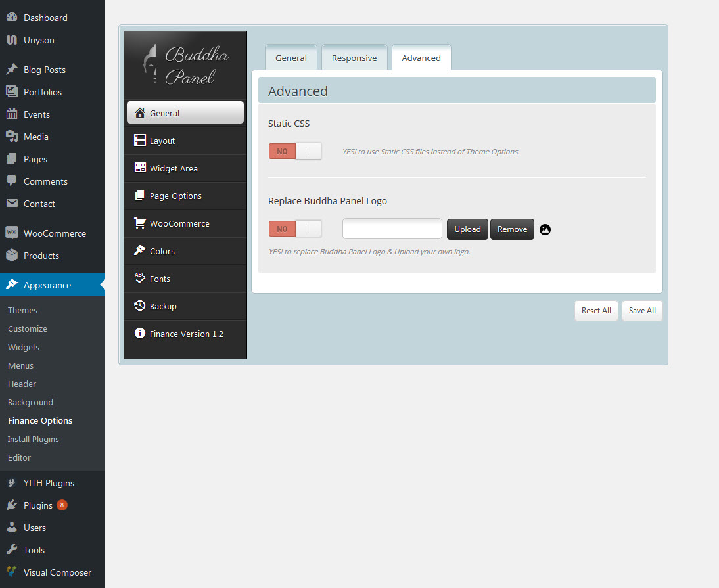The height and width of the screenshot is (588, 719).
Task: Open the Colors paintbrush section
Action: point(140,250)
